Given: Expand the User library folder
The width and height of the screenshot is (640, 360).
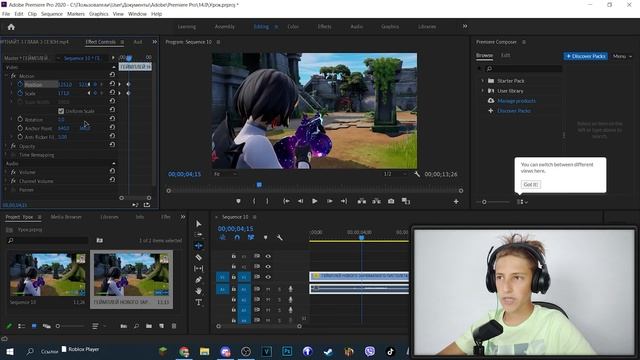Looking at the screenshot, I should pyautogui.click(x=482, y=91).
